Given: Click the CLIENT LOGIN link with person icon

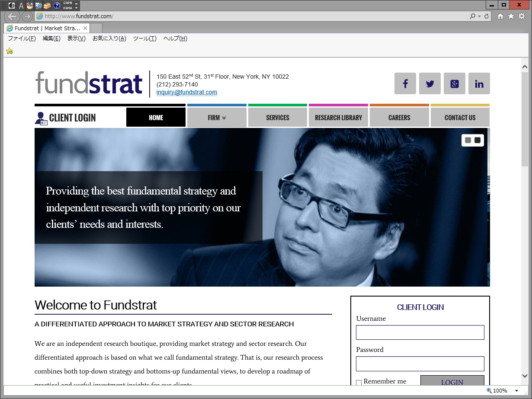Looking at the screenshot, I should (x=65, y=118).
